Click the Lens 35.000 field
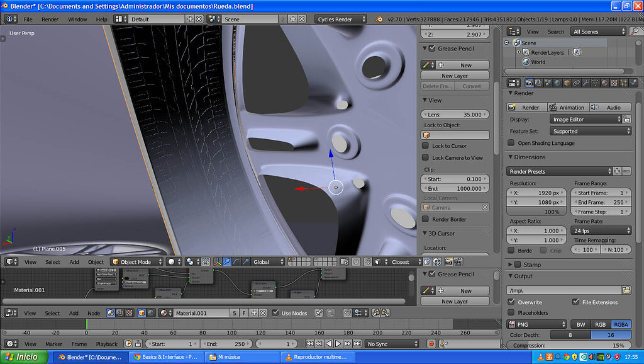The height and width of the screenshot is (364, 644). (455, 115)
